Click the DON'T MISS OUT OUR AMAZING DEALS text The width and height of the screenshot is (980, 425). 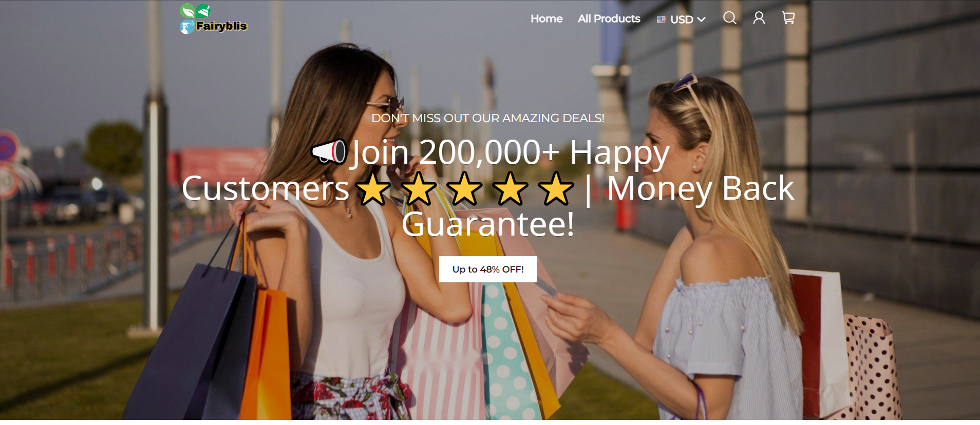point(488,118)
